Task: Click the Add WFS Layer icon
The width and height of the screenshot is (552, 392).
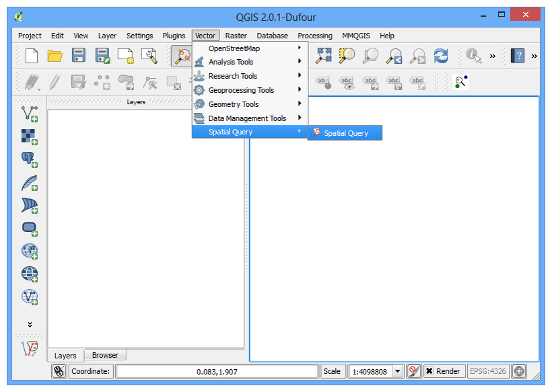Action: (x=30, y=297)
